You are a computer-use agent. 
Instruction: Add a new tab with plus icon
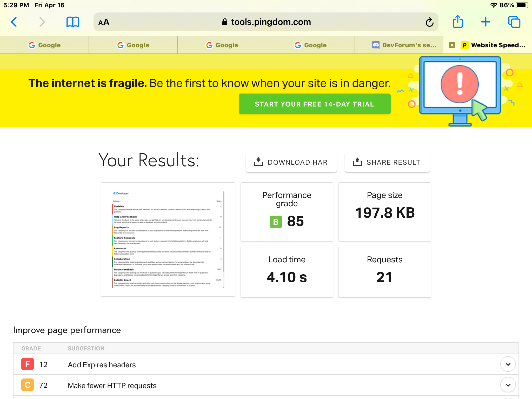tap(486, 22)
